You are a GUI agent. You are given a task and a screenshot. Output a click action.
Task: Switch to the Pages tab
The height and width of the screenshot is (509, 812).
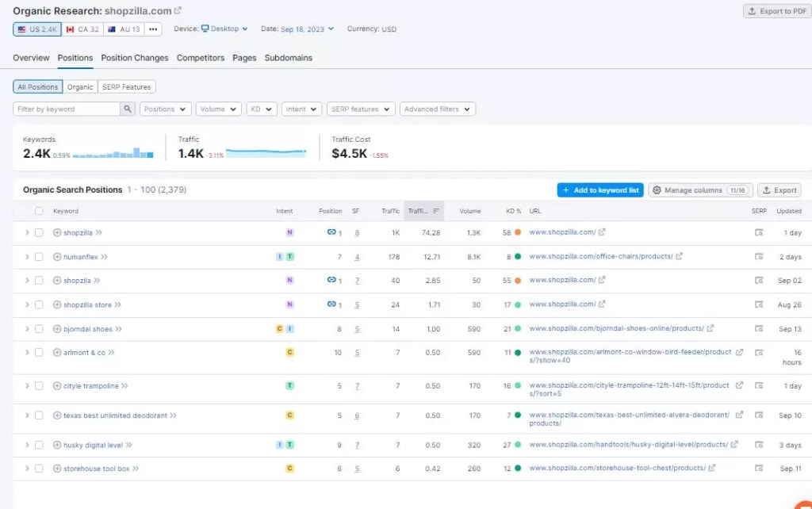click(x=244, y=58)
